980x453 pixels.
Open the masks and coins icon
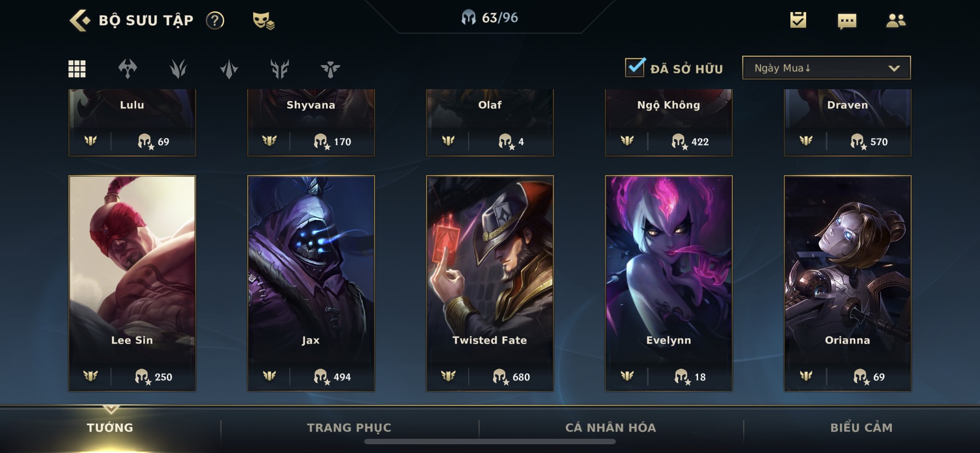tap(263, 21)
